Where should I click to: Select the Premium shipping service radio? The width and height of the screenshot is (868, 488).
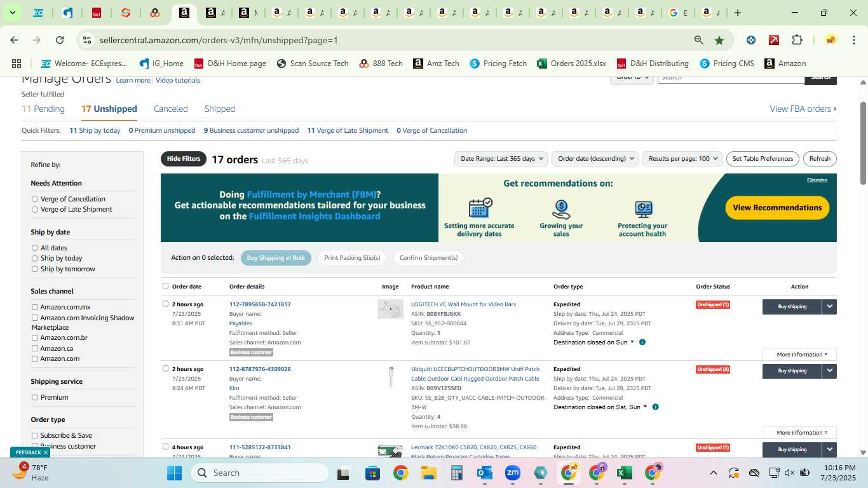click(35, 397)
